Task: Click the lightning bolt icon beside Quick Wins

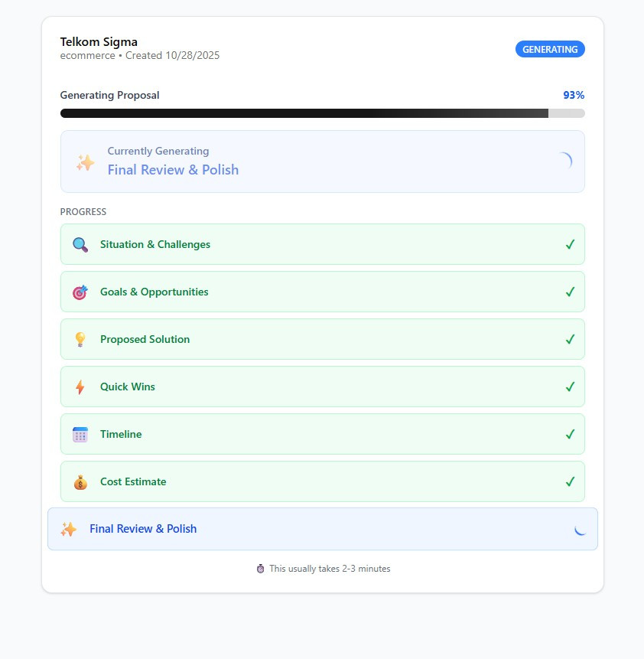Action: point(80,387)
